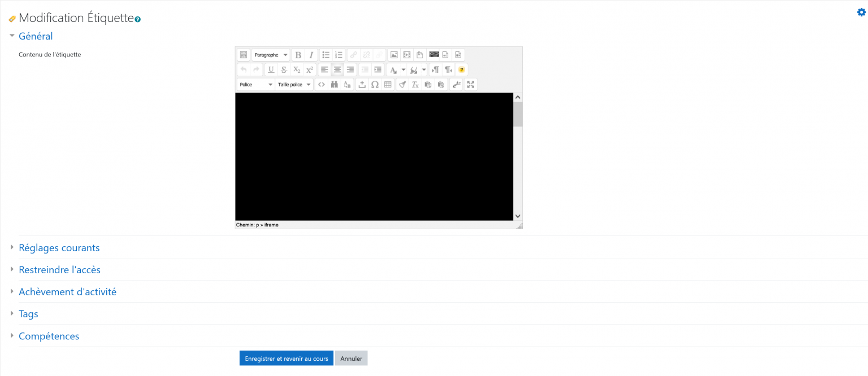Increase indent of the paragraph
Viewport: 868px width, 376px height.
click(378, 69)
